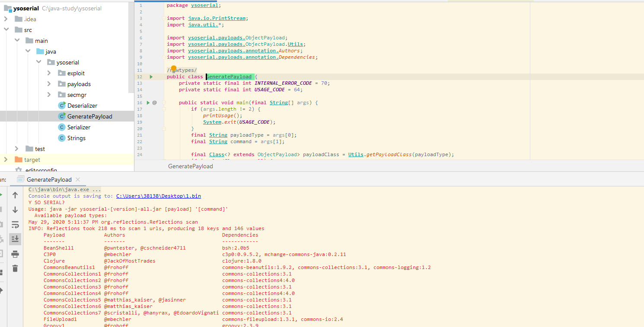Screen dimensions: 644x327
Task: Collapse the imports fold marker at line 3
Action: (164, 18)
